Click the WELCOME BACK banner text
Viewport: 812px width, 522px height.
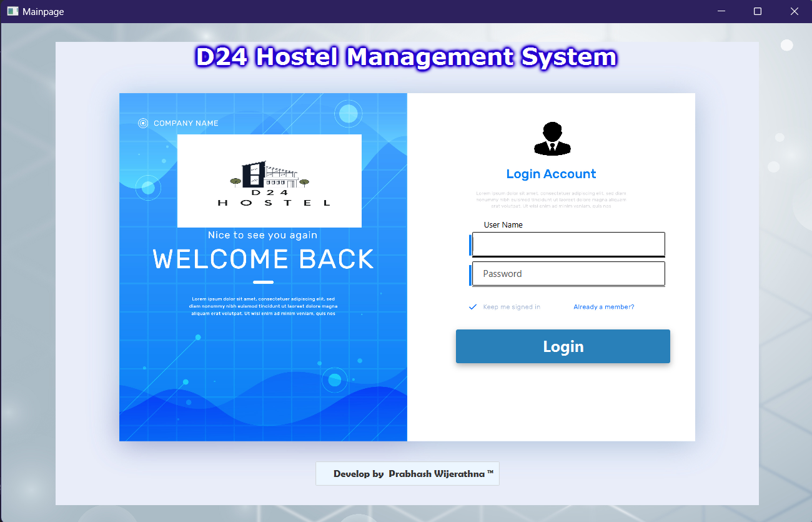pyautogui.click(x=263, y=259)
